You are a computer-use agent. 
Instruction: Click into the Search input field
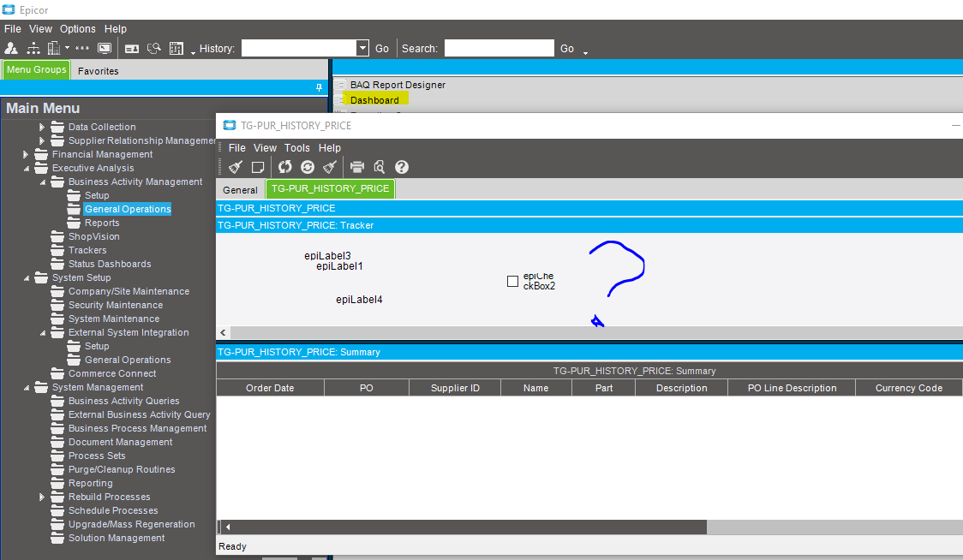[499, 48]
